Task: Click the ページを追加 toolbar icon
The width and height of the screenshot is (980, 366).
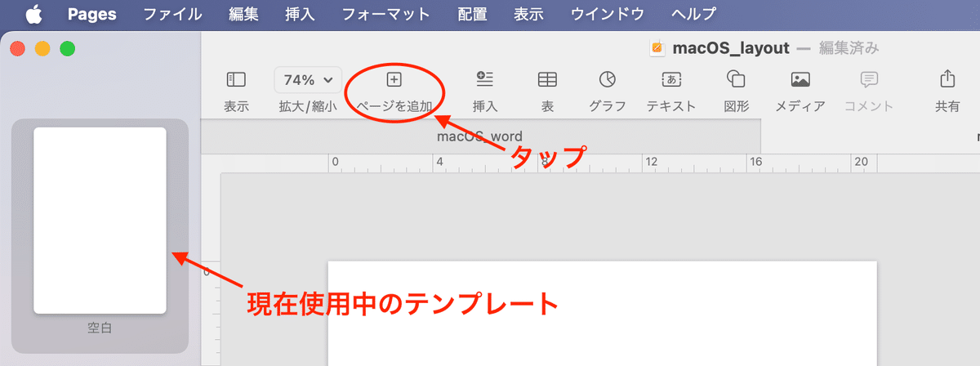Action: click(394, 79)
